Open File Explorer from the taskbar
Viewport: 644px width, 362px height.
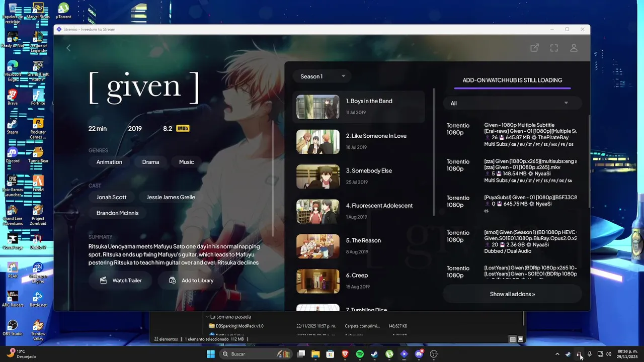point(315,354)
